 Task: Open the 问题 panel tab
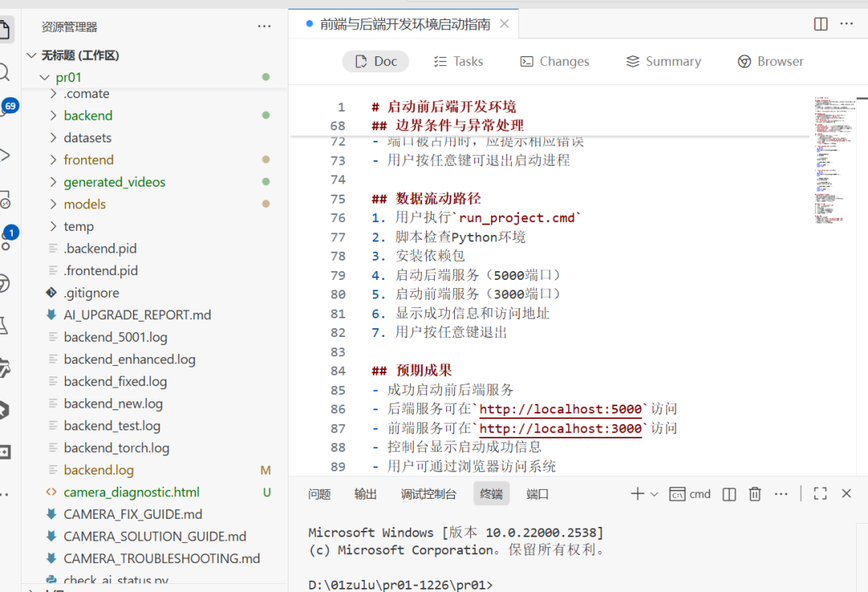319,494
